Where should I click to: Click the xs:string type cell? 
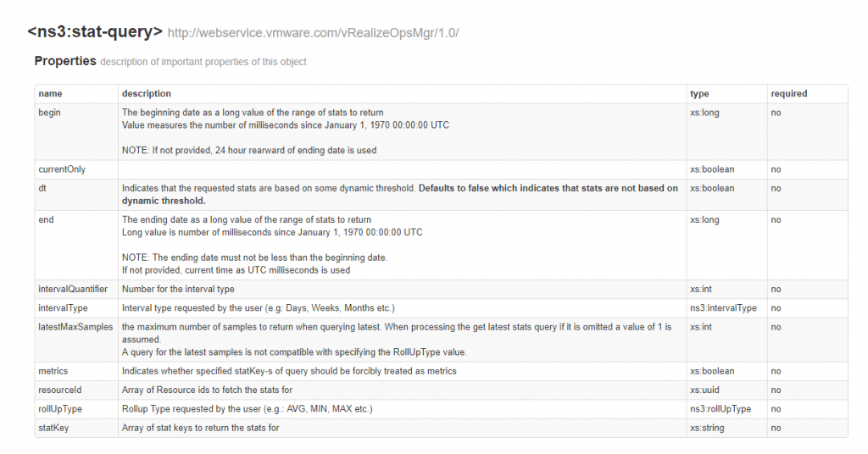tap(708, 428)
